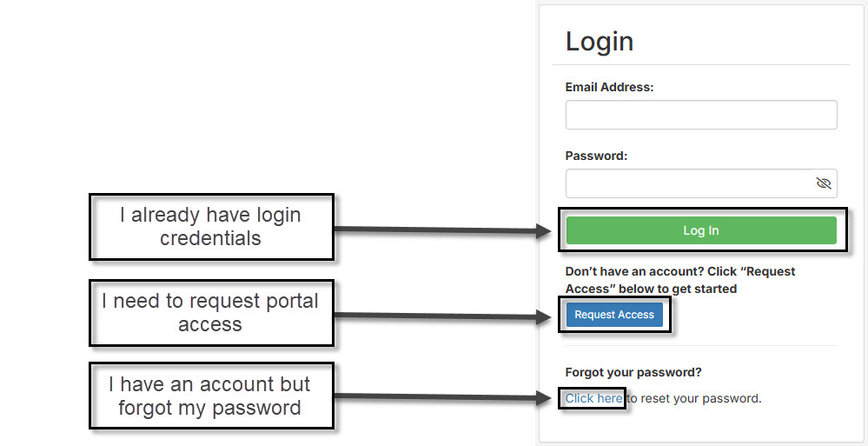Open the "Click here" password reset link
The height and width of the screenshot is (446, 868).
tap(593, 398)
